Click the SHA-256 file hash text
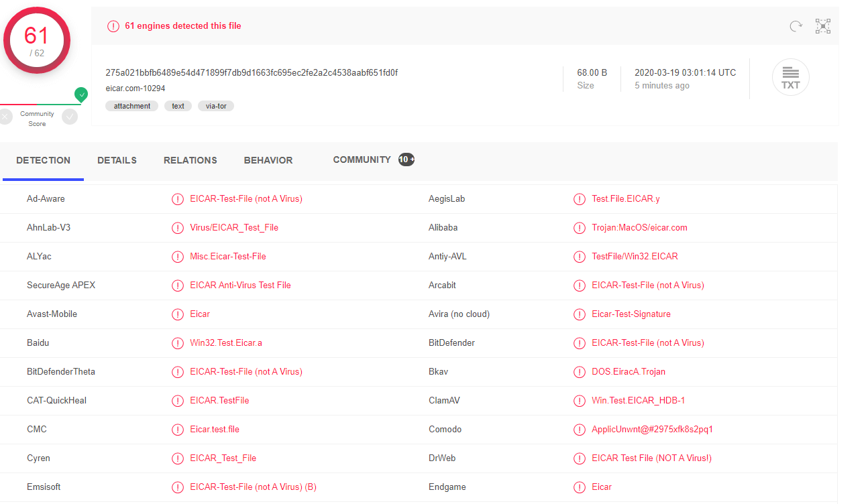 [x=252, y=72]
